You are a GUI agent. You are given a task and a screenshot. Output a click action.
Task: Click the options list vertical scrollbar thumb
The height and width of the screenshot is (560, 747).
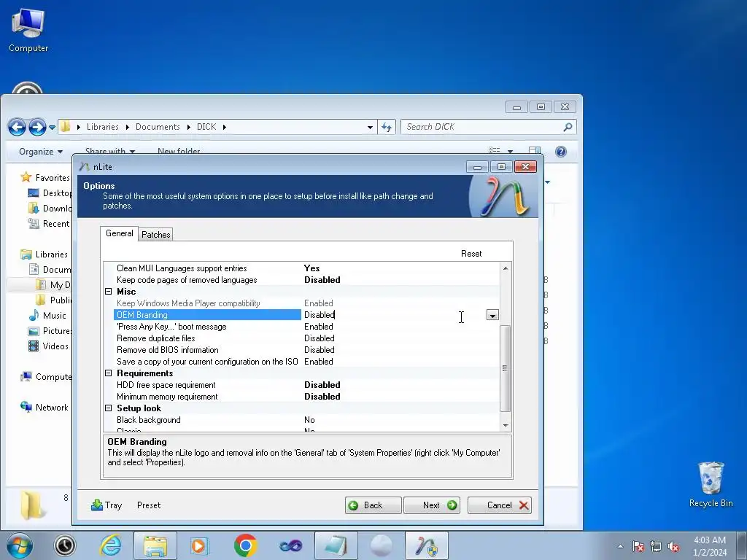coord(506,368)
